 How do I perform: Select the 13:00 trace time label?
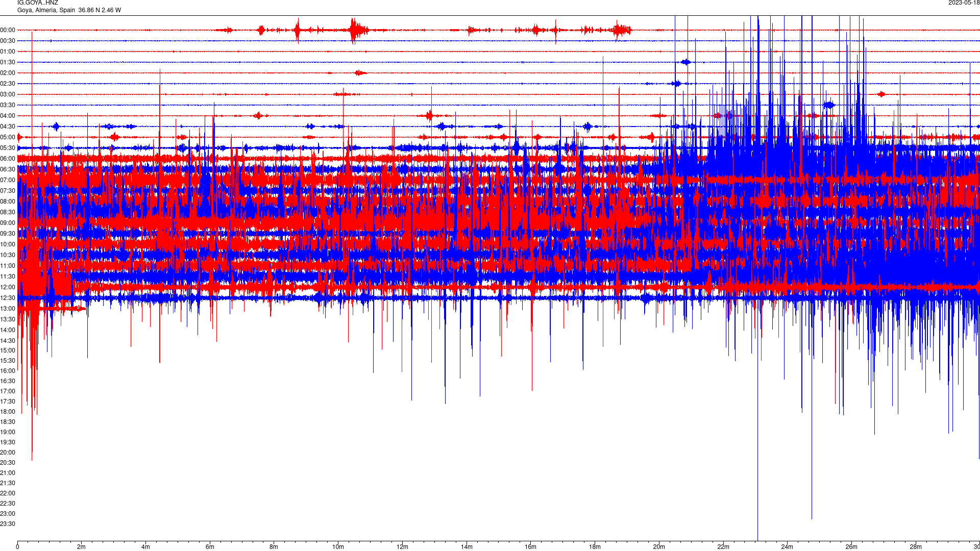coord(8,309)
